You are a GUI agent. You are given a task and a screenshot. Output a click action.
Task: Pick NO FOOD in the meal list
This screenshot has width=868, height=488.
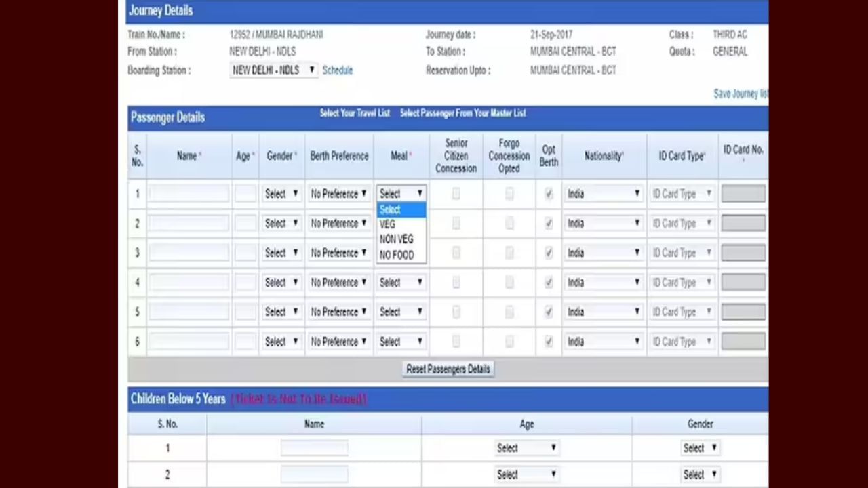pyautogui.click(x=397, y=255)
